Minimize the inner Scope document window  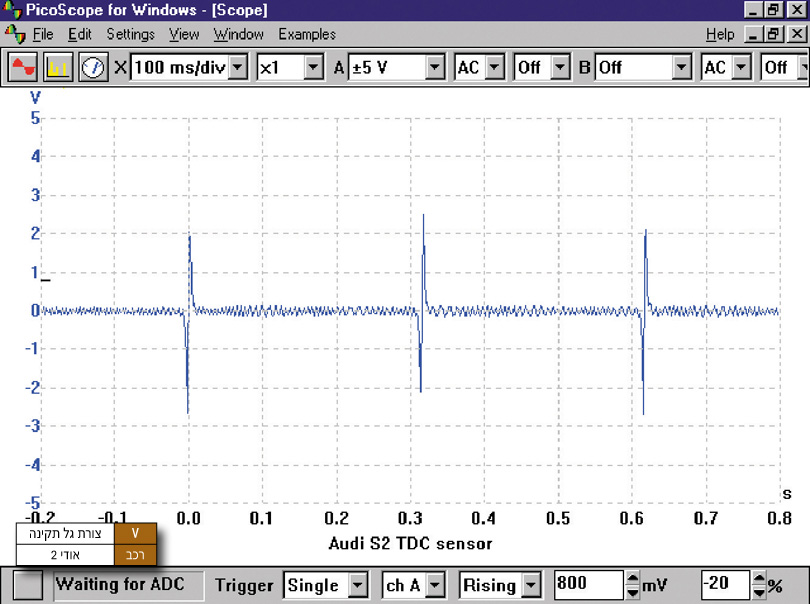point(753,34)
